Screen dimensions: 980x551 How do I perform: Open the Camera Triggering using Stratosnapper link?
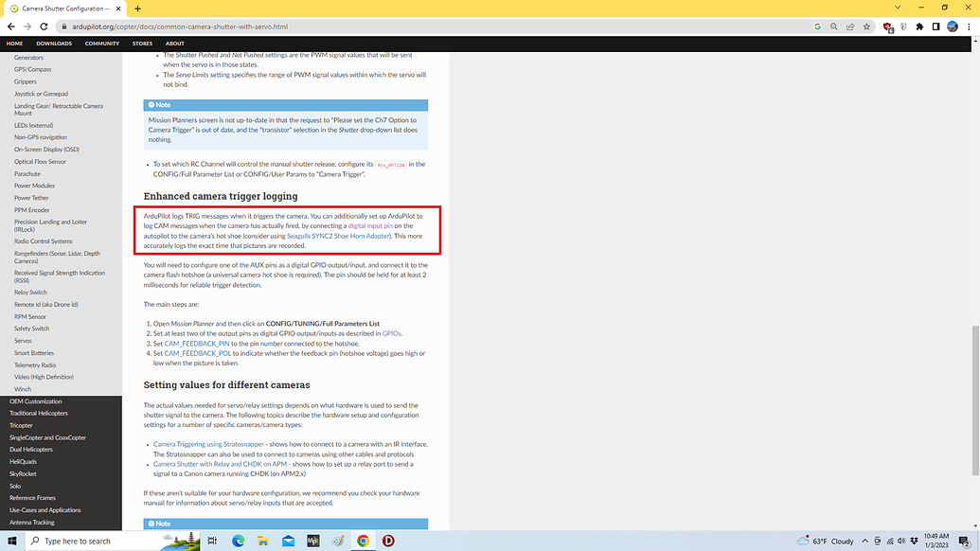click(207, 443)
